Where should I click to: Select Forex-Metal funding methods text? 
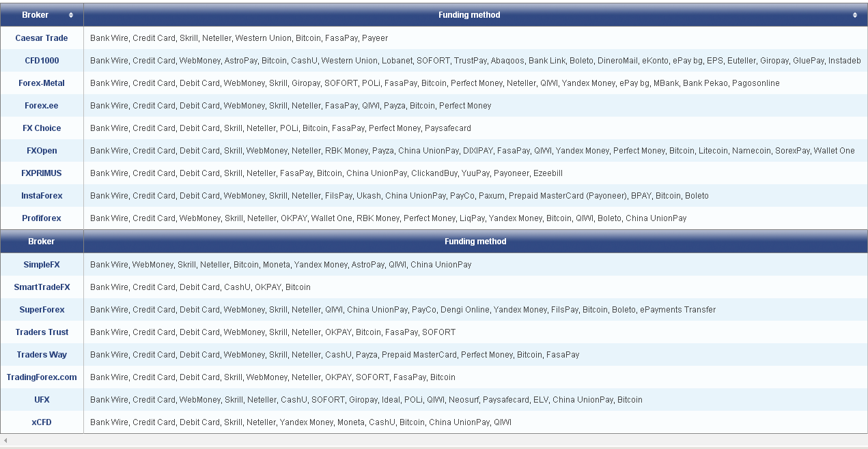(x=435, y=83)
